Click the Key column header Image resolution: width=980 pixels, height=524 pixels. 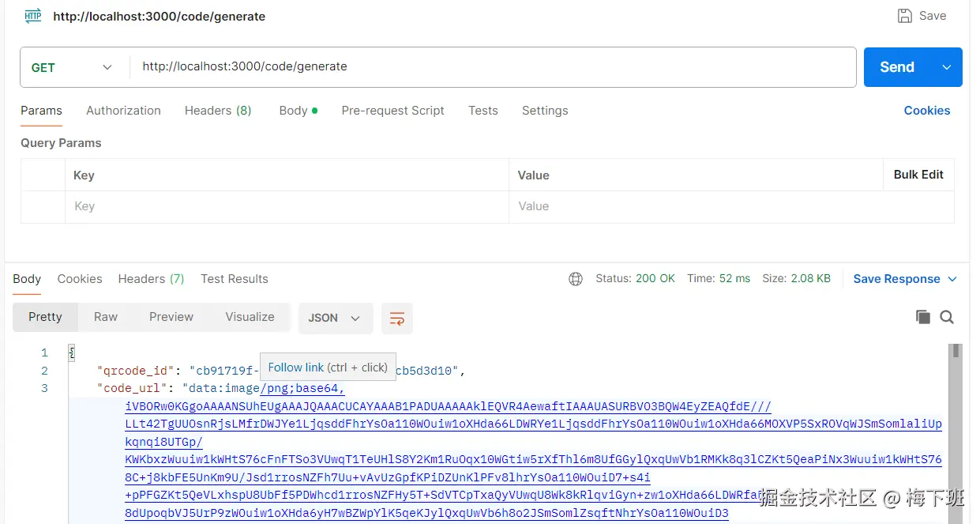click(x=84, y=175)
